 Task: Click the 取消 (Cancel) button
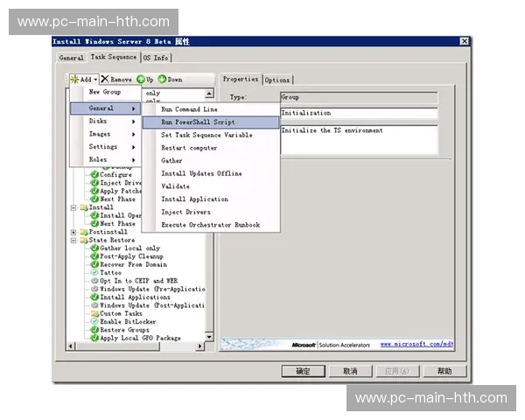pyautogui.click(x=350, y=371)
